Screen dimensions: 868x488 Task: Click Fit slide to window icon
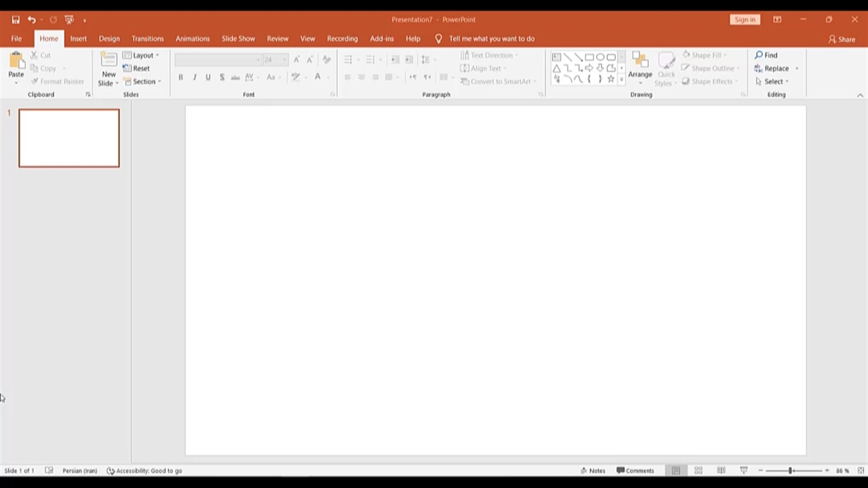[x=861, y=470]
